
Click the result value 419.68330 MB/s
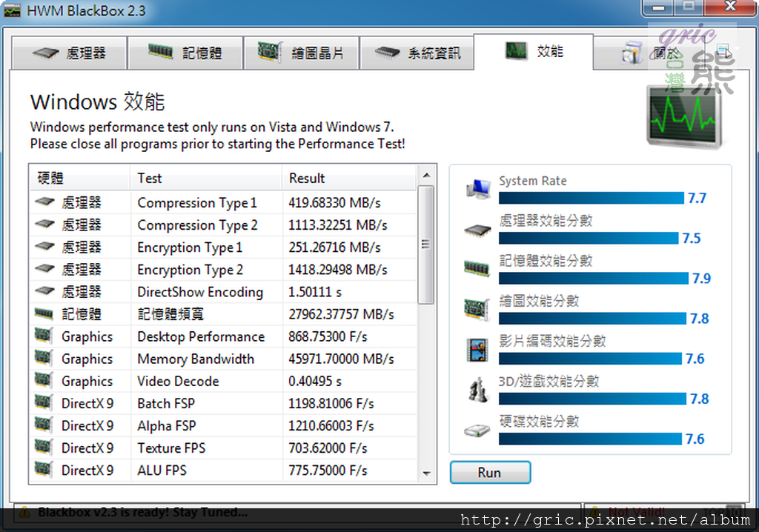[334, 203]
